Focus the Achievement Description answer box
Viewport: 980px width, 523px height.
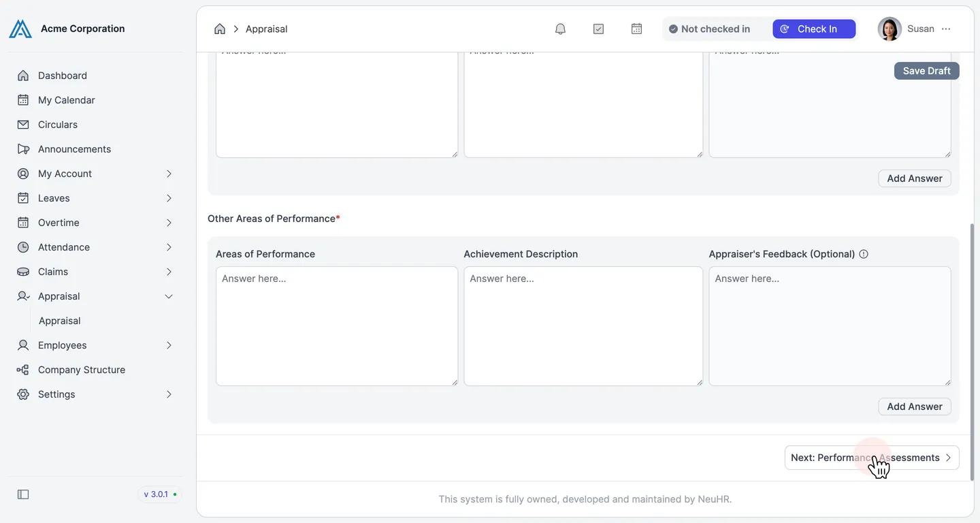click(x=583, y=326)
